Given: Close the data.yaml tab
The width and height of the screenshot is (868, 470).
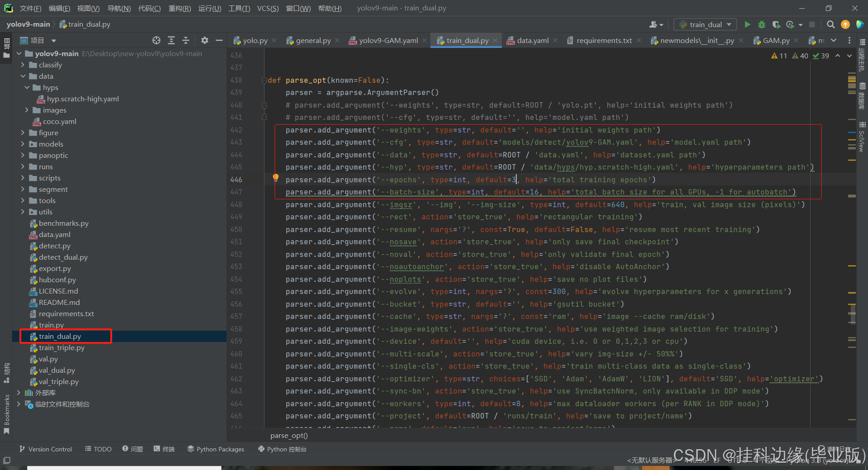Looking at the screenshot, I should [x=555, y=40].
